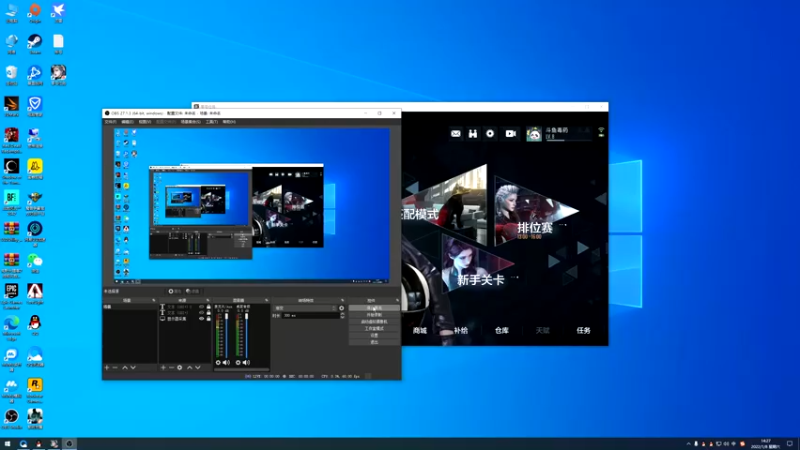Open Epic Games Launcher desktop icon
800x450 pixels.
[x=11, y=294]
